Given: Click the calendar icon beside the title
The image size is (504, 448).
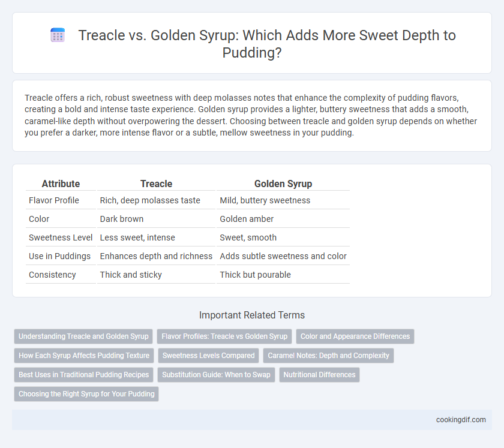Looking at the screenshot, I should tap(58, 35).
